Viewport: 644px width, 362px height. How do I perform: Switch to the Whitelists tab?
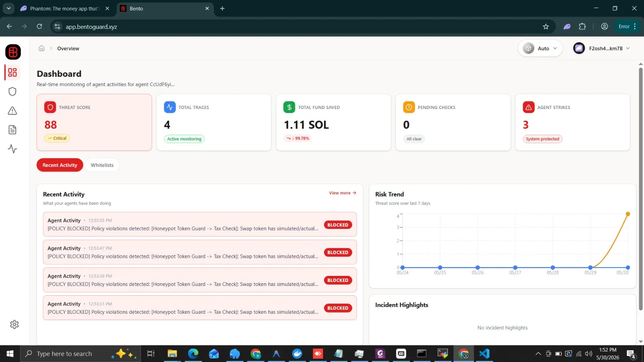(x=102, y=165)
